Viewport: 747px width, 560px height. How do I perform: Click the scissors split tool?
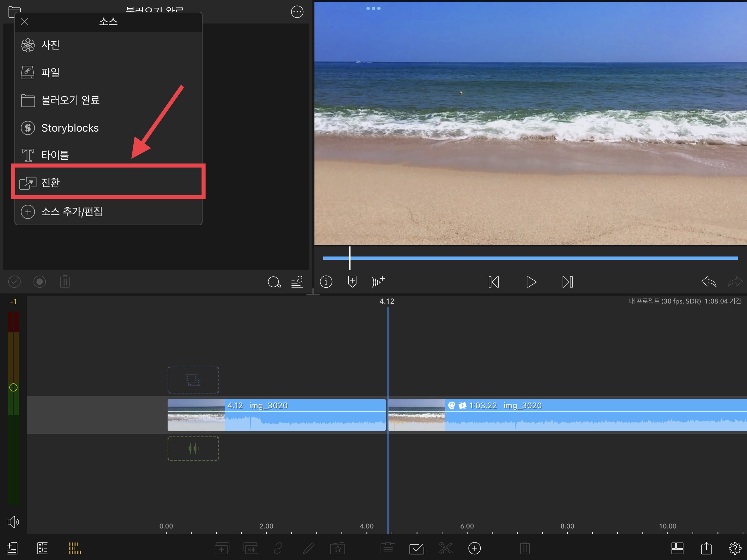(x=445, y=548)
